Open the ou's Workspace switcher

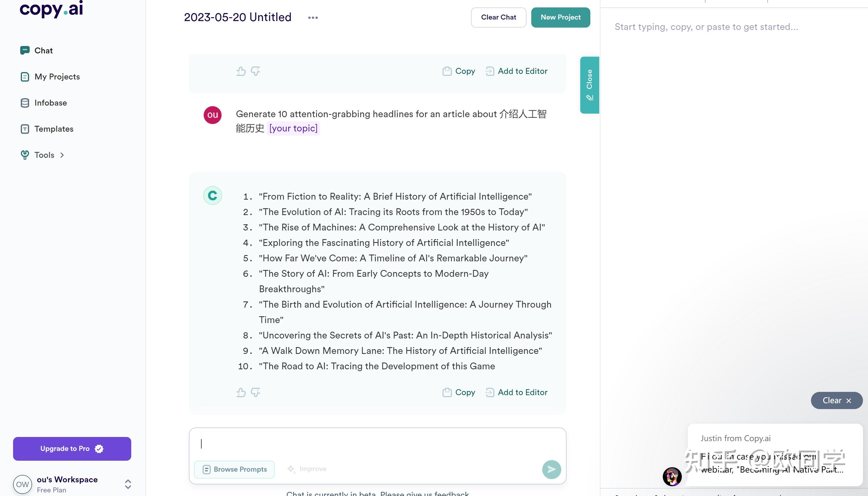click(128, 484)
